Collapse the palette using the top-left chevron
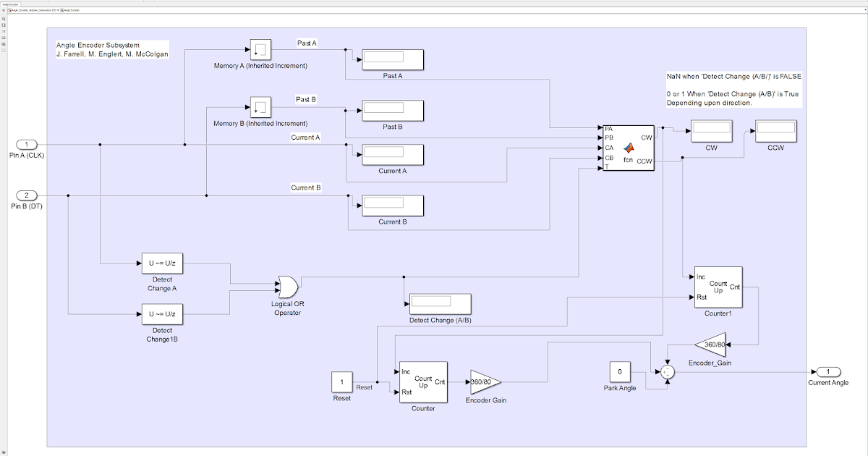This screenshot has height=456, width=868. (x=3, y=10)
